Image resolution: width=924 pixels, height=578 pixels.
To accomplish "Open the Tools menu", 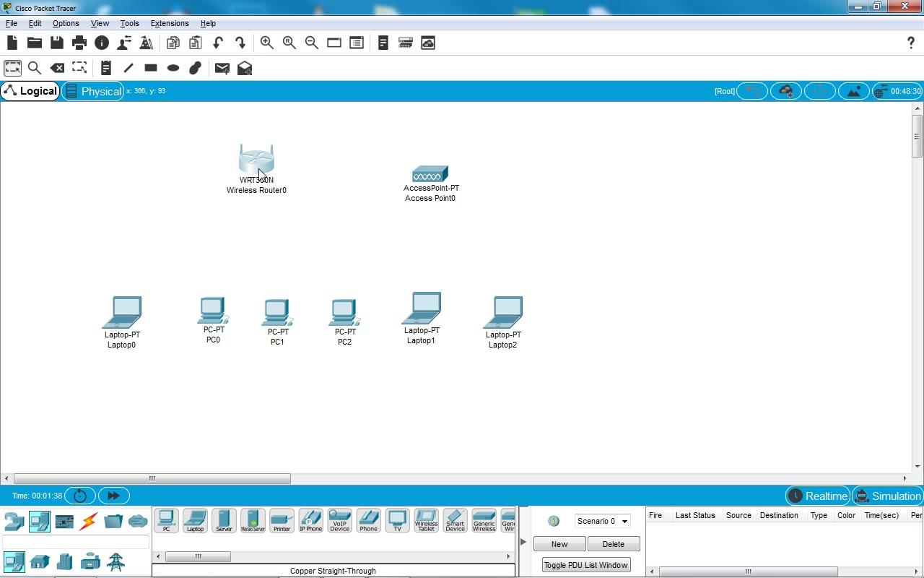I will [129, 23].
